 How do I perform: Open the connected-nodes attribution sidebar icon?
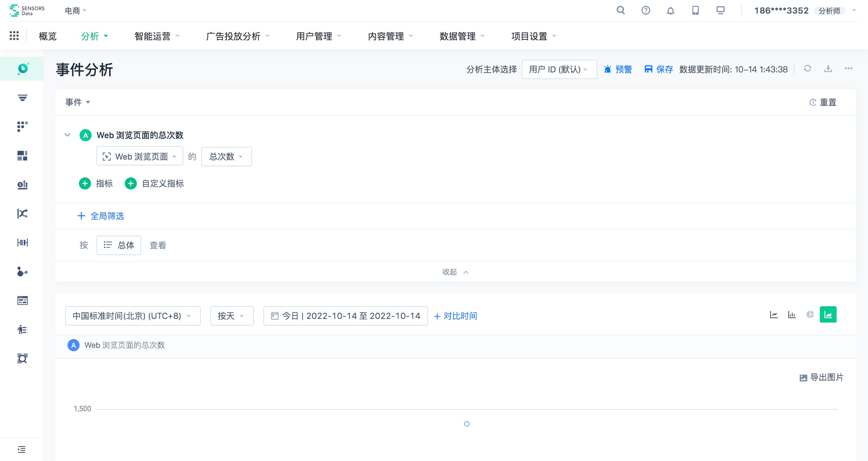click(x=23, y=272)
